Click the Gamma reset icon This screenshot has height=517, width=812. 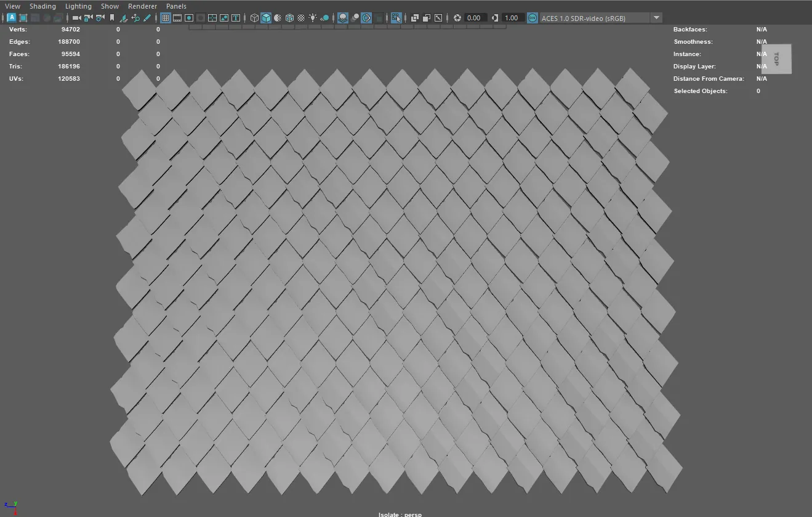[495, 18]
